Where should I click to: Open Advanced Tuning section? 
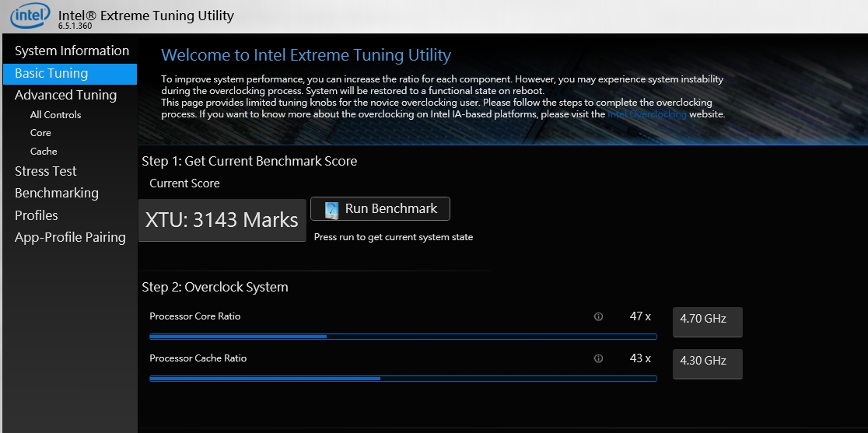point(65,95)
